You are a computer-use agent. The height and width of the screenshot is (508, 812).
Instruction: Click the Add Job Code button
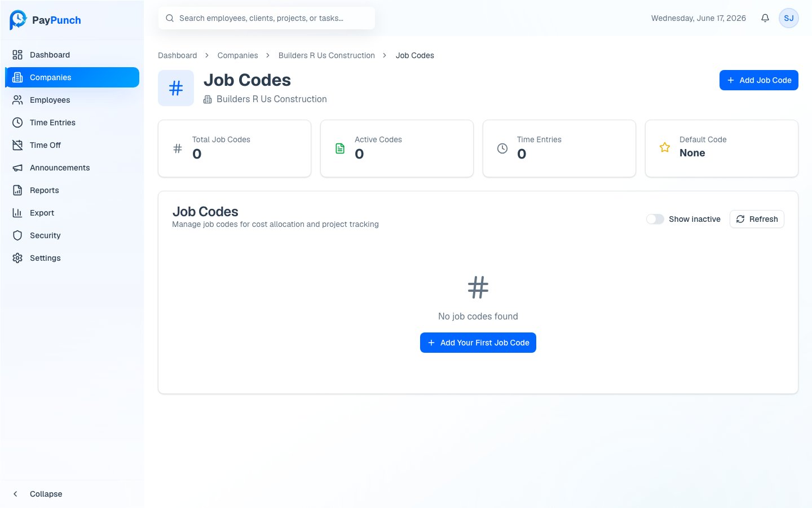759,80
